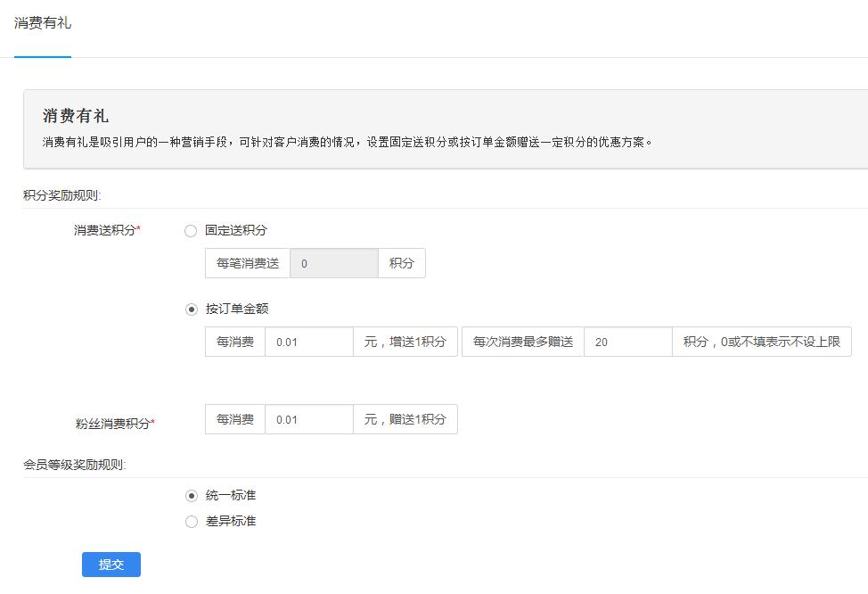Select the 固定送积分 radio button
Viewport: 868px width, 594px height.
(x=191, y=231)
